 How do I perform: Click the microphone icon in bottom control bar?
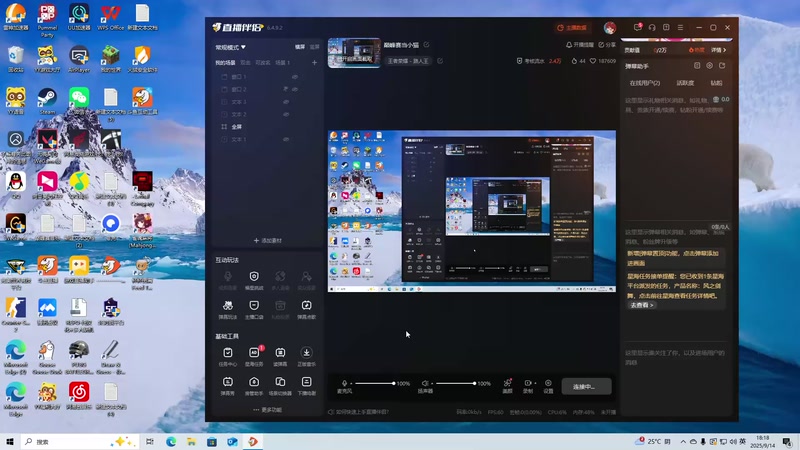(344, 383)
